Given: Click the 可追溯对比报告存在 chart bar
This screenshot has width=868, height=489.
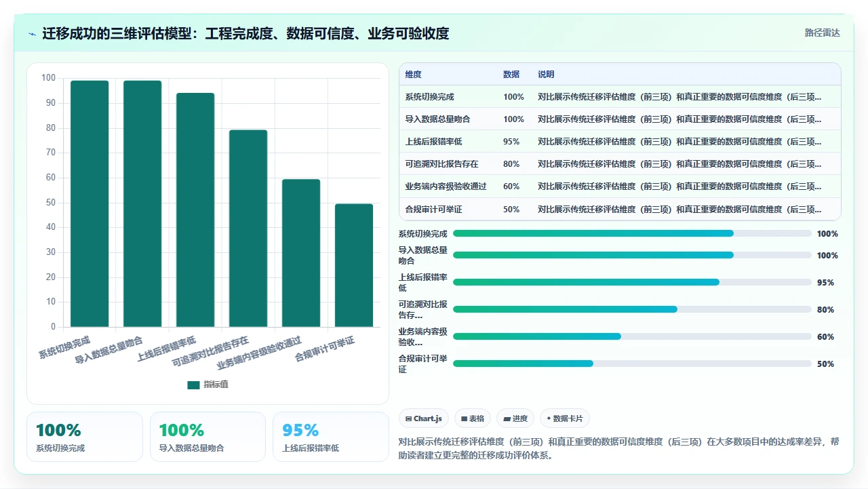Looking at the screenshot, I should (248, 229).
